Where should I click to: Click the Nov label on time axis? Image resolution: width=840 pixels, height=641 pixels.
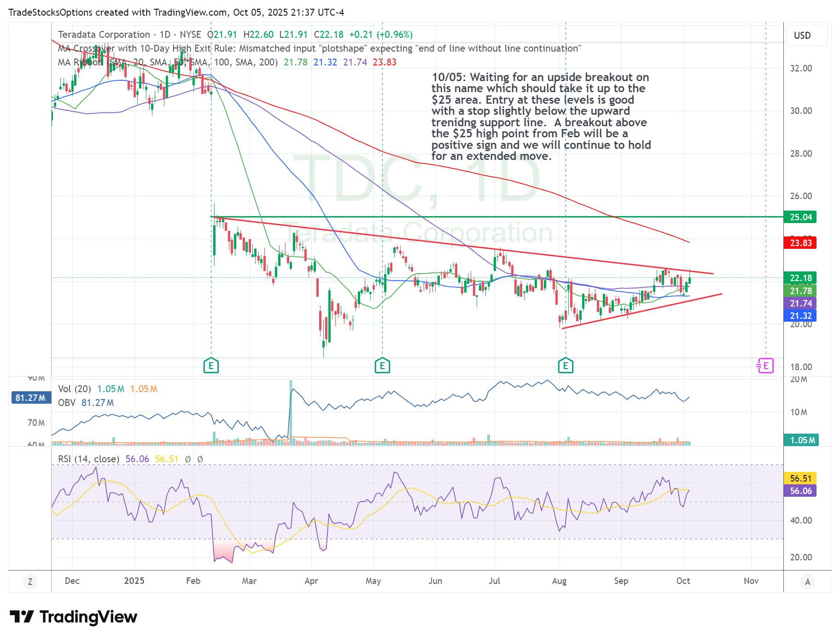coord(751,581)
